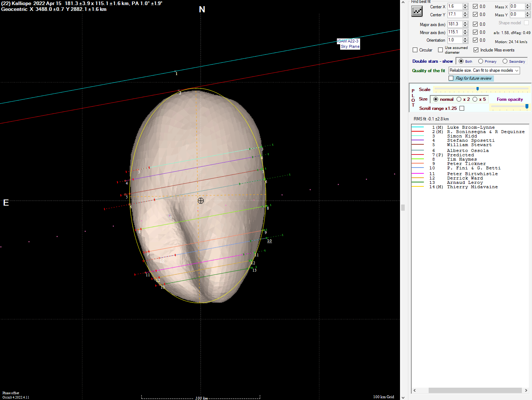Select x 2 plot size
The image size is (532, 400).
click(x=459, y=99)
